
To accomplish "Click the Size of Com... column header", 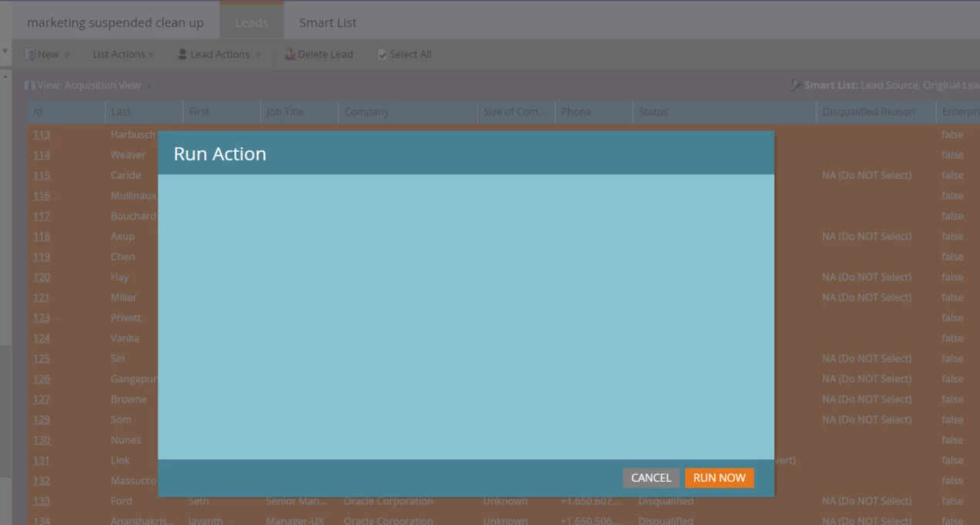I will 516,112.
